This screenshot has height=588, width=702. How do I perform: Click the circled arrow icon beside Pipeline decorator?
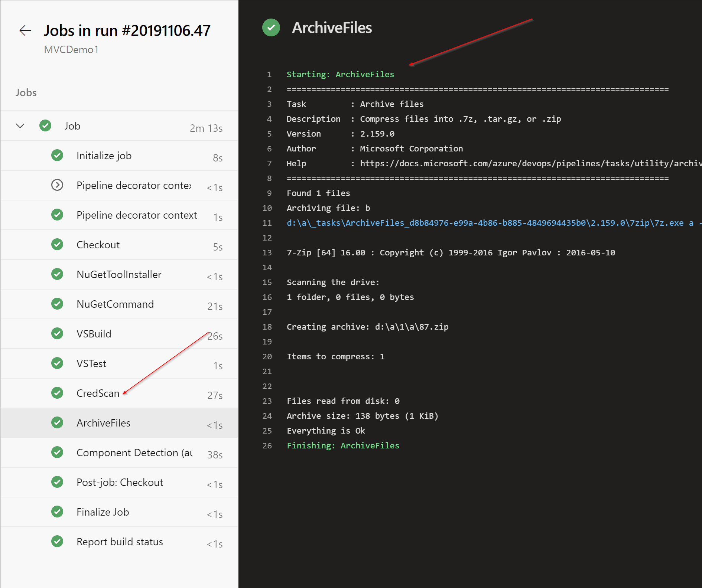[x=57, y=185]
